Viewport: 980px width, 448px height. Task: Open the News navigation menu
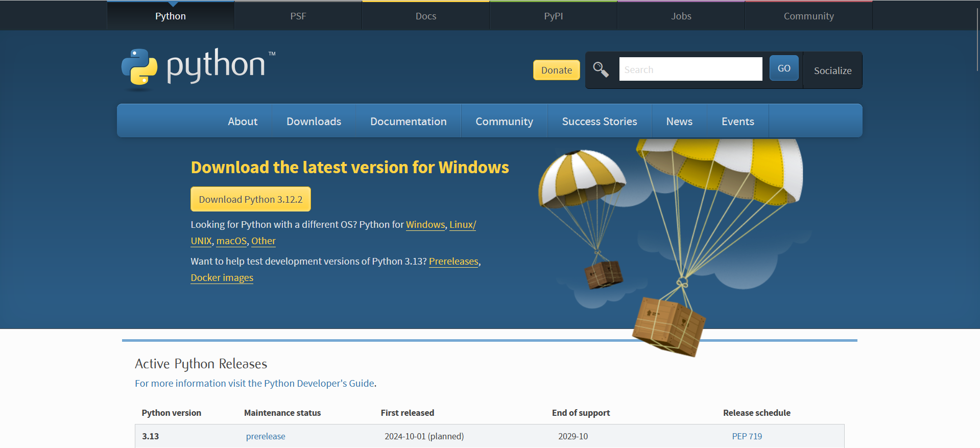(679, 121)
